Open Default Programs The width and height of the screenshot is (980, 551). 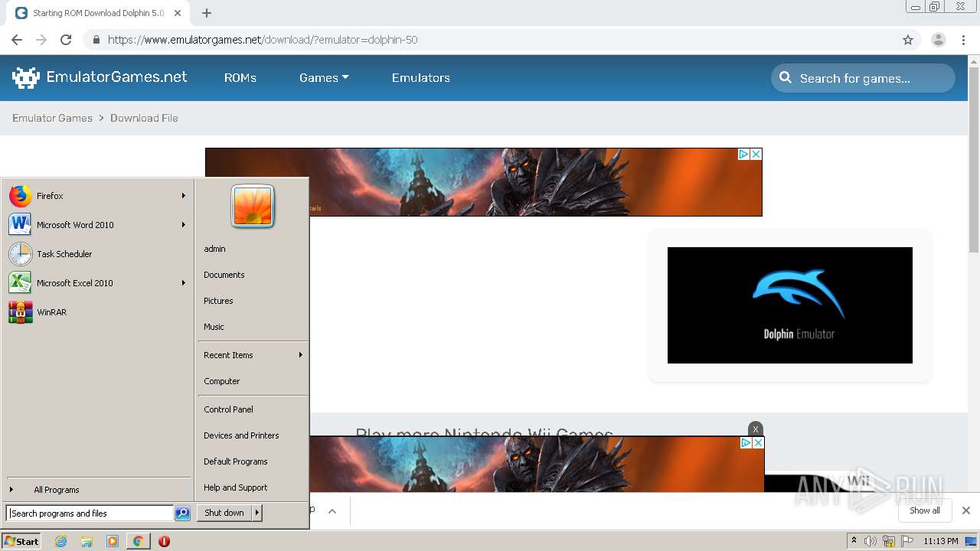pos(252,461)
